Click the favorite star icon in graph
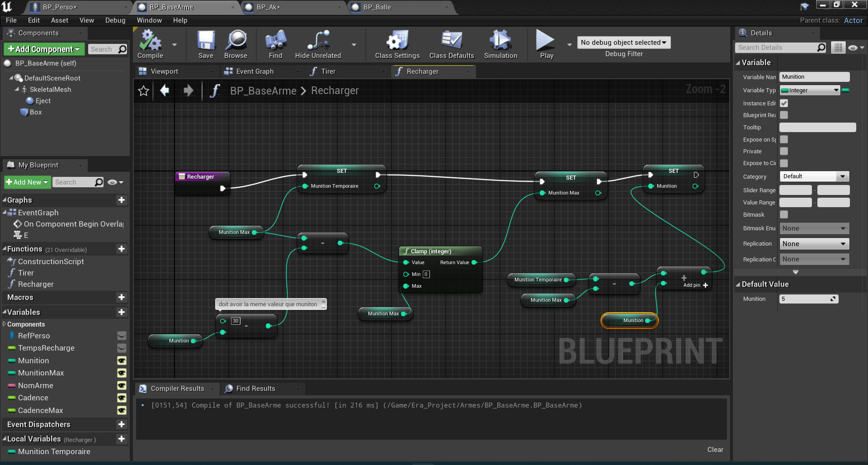The width and height of the screenshot is (868, 465). pos(144,91)
